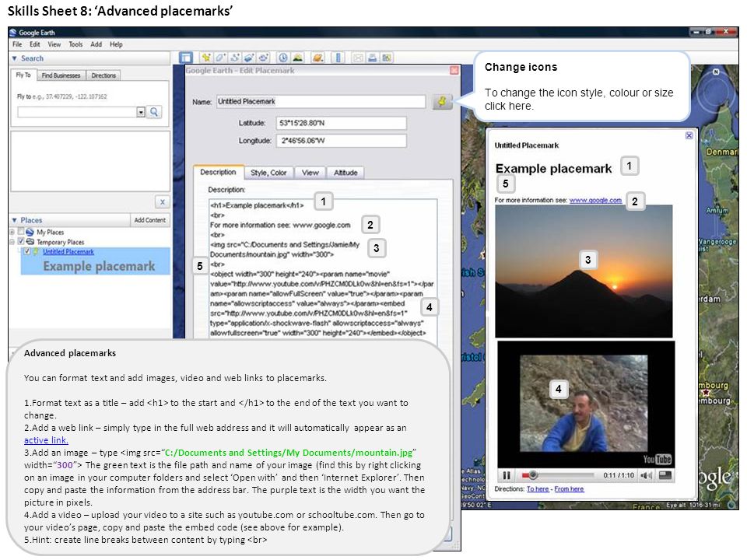Clear search results with the X button
The image size is (747, 560).
pos(163,202)
